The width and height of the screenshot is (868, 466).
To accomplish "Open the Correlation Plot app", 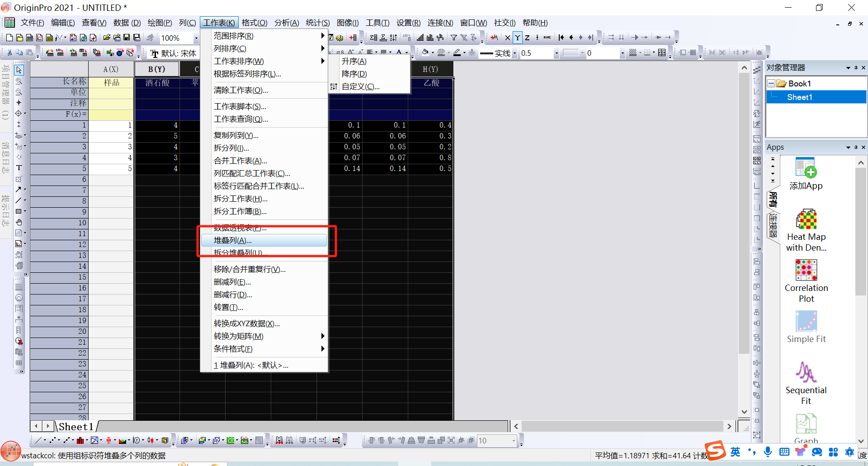I will (806, 281).
